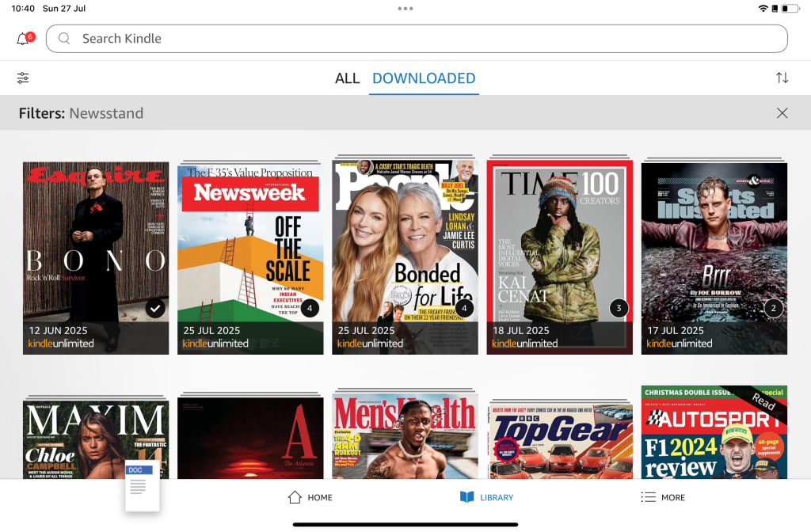The image size is (811, 532).
Task: Tap the magnifier icon in search bar
Action: [64, 39]
